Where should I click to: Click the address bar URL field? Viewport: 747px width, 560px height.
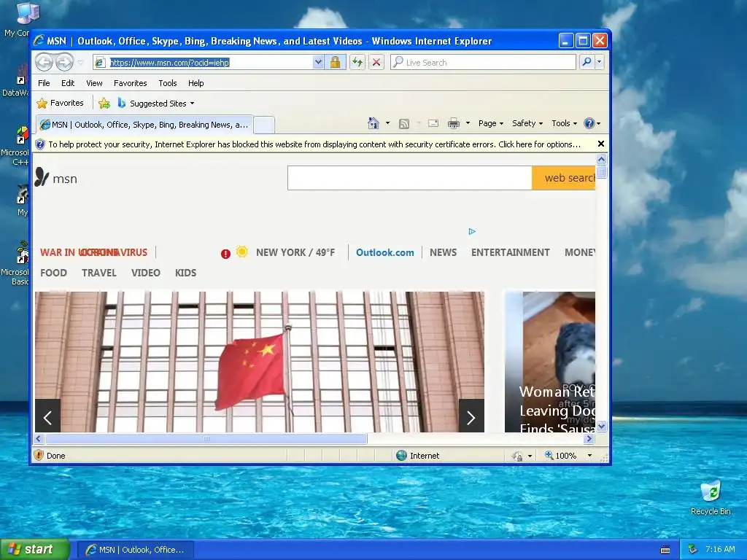[x=204, y=63]
